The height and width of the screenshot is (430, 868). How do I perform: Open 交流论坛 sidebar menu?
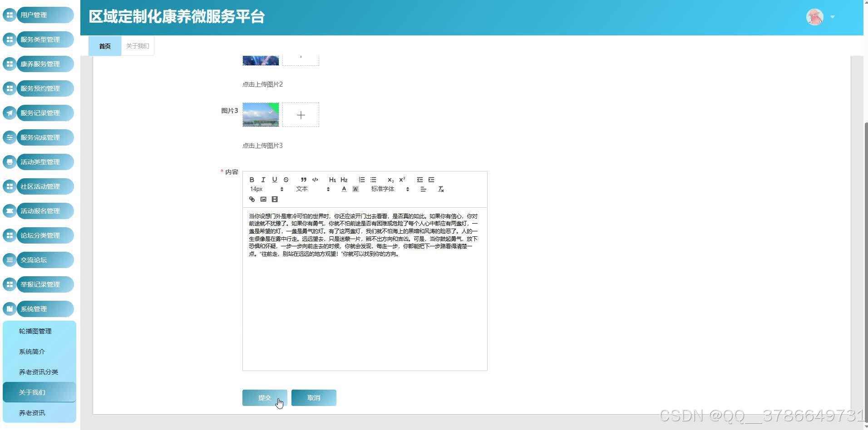[x=39, y=260]
